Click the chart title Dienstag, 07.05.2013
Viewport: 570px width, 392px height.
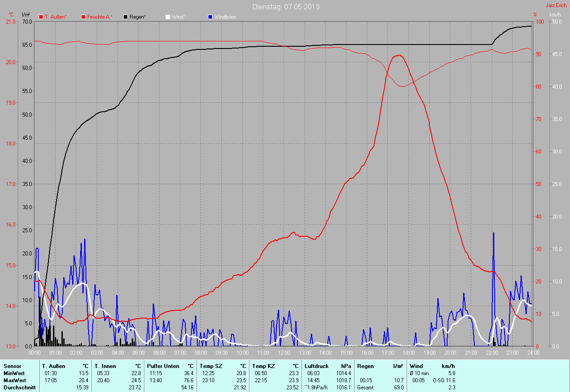coord(285,7)
